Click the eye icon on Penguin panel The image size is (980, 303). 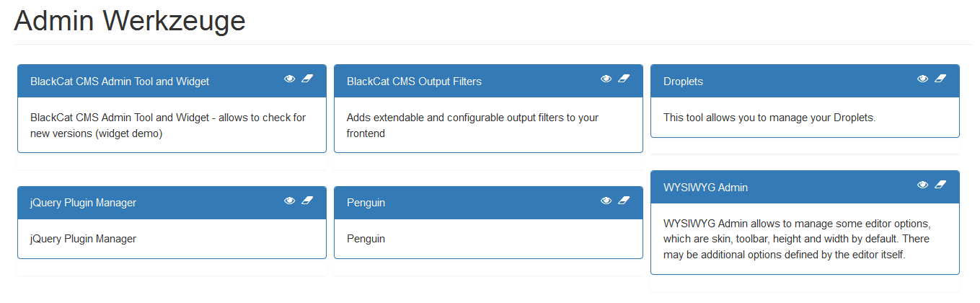click(x=606, y=201)
